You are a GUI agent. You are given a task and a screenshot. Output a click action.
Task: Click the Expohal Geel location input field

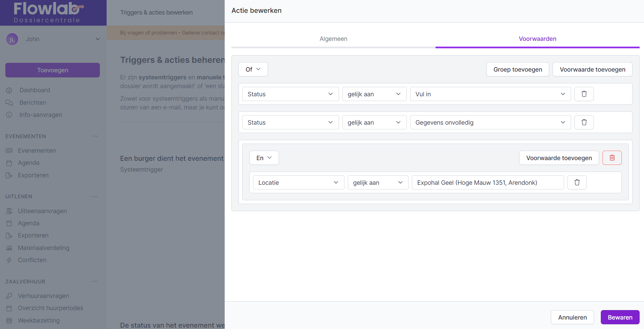[487, 182]
